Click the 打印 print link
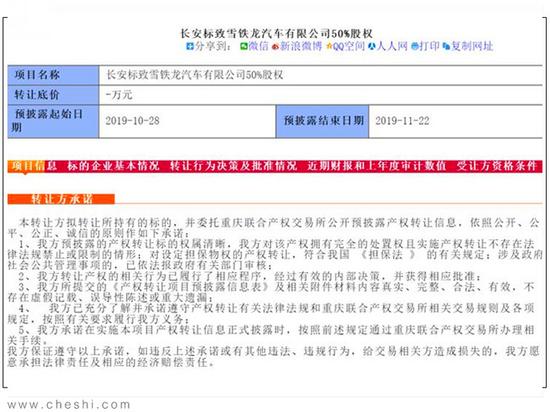This screenshot has width=550, height=412. click(429, 46)
